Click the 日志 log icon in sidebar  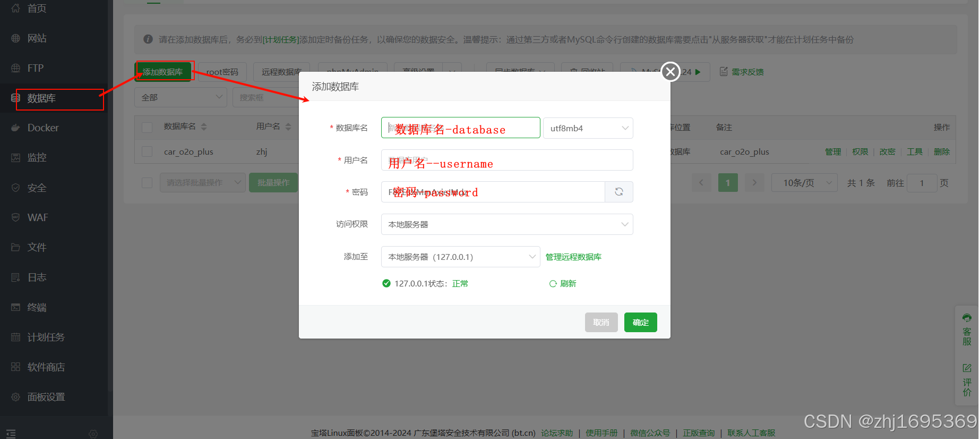pyautogui.click(x=16, y=277)
